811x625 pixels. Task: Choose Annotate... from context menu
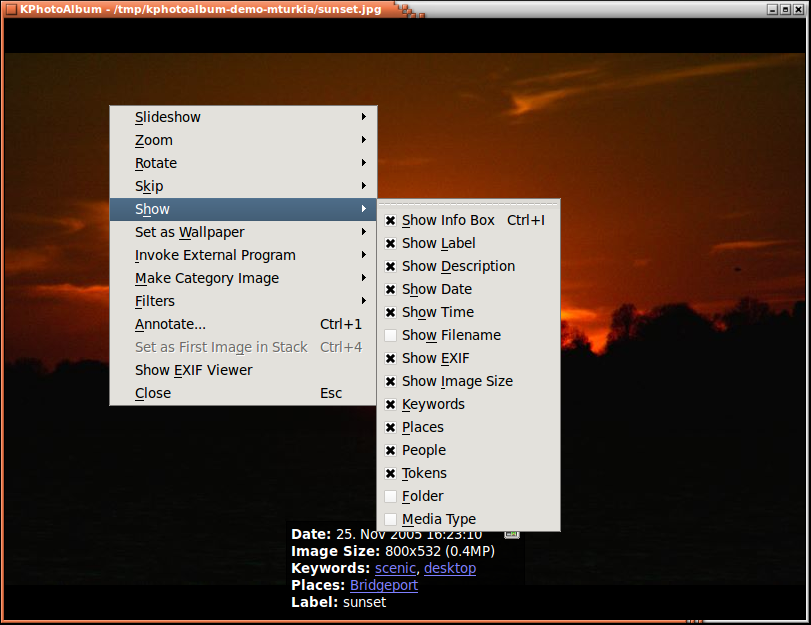(243, 324)
